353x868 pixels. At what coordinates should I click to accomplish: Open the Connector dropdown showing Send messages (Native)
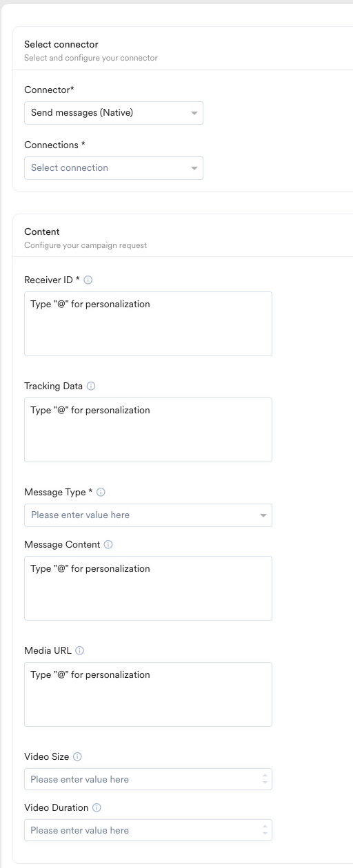pyautogui.click(x=114, y=113)
